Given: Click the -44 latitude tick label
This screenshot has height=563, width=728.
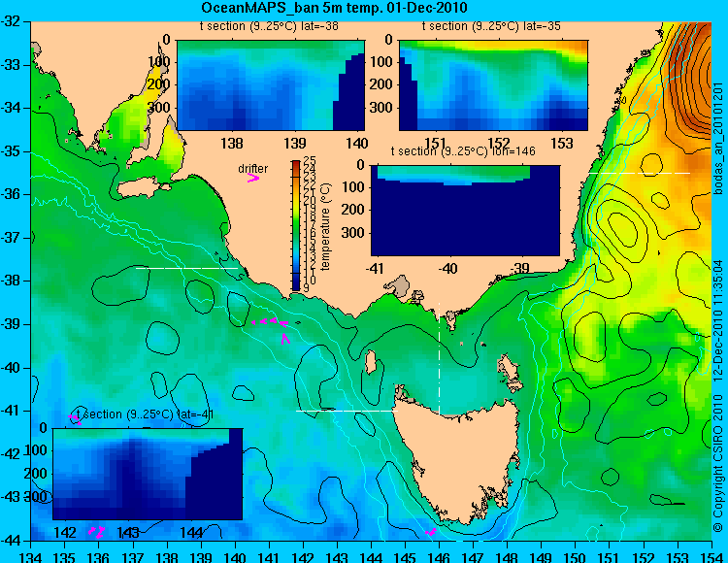Looking at the screenshot, I should (11, 541).
